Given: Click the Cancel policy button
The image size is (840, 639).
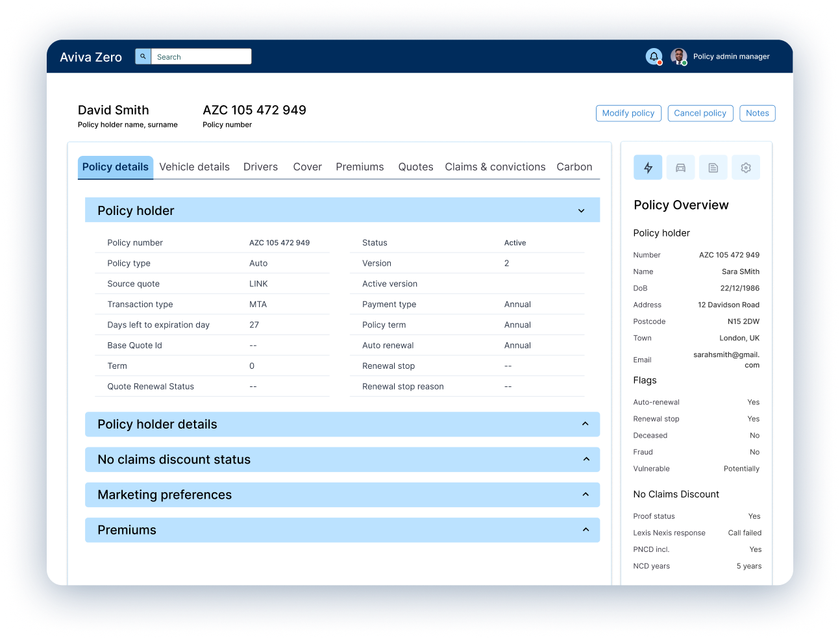Looking at the screenshot, I should (x=700, y=113).
